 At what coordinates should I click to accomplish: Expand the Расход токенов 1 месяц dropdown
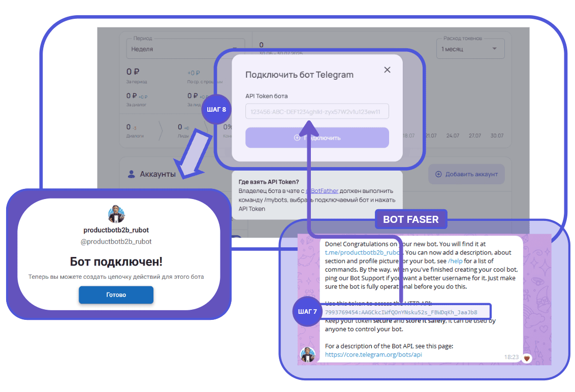point(470,49)
